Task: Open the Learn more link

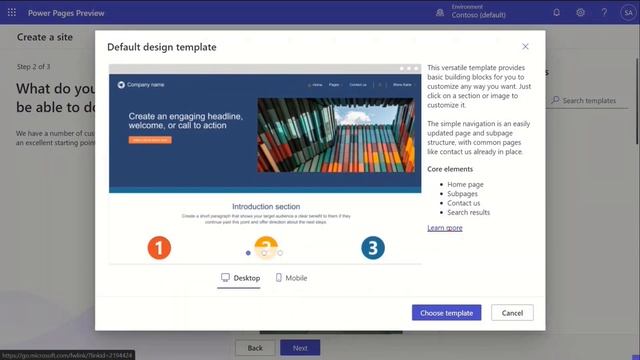Action: click(445, 228)
